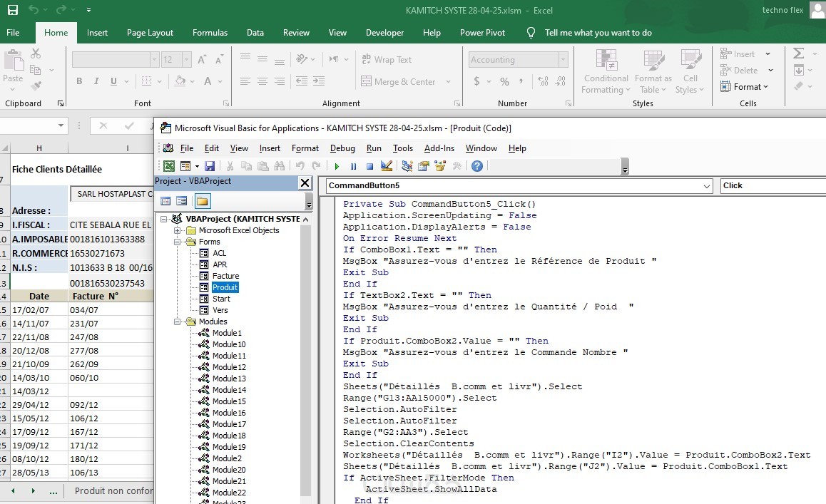Open the Object Browser from the VBA toolbar

click(440, 166)
